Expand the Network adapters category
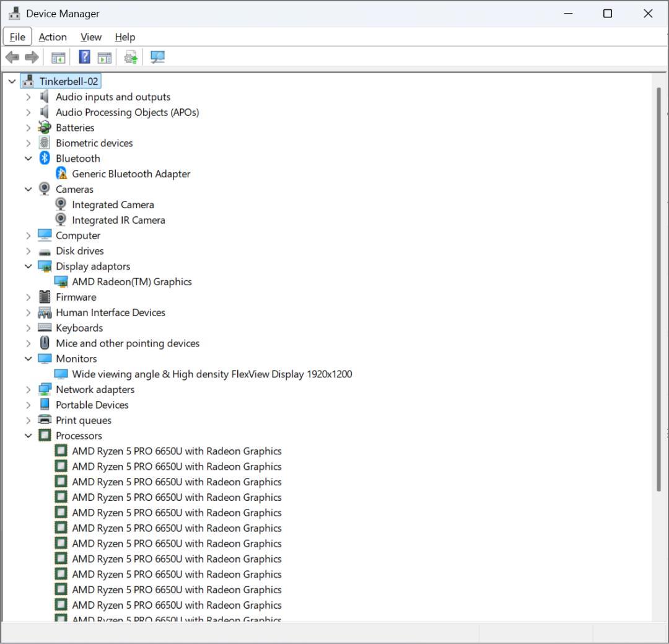This screenshot has height=644, width=669. click(x=28, y=389)
